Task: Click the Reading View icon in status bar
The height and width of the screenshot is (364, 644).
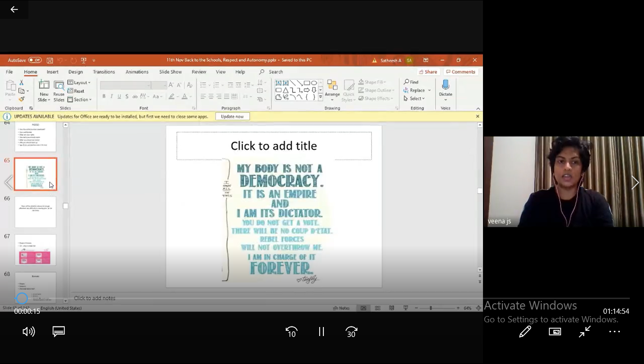Action: pyautogui.click(x=392, y=308)
